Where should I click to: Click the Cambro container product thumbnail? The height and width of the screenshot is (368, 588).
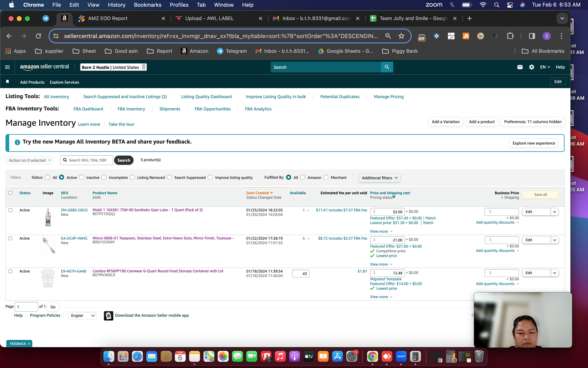[48, 278]
